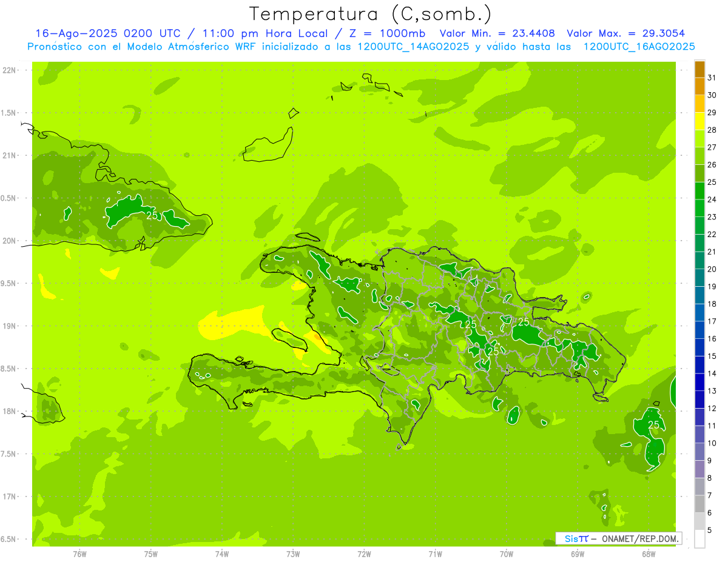Click the '68W' longitude axis label

coord(649,554)
